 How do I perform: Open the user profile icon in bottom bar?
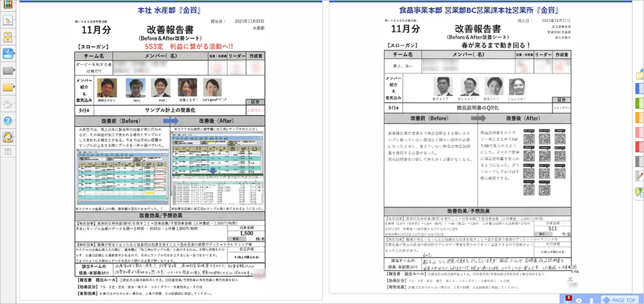(591, 300)
